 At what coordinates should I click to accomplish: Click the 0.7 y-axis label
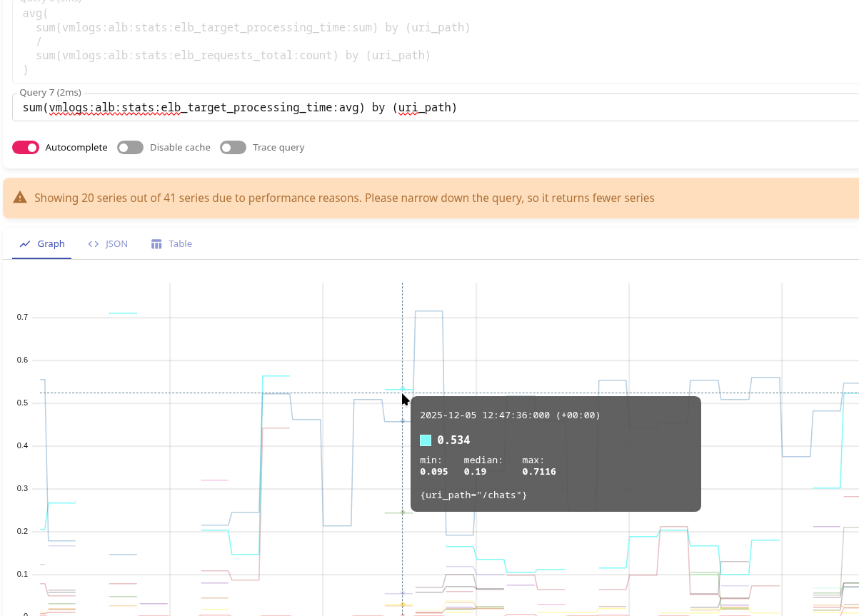point(21,317)
